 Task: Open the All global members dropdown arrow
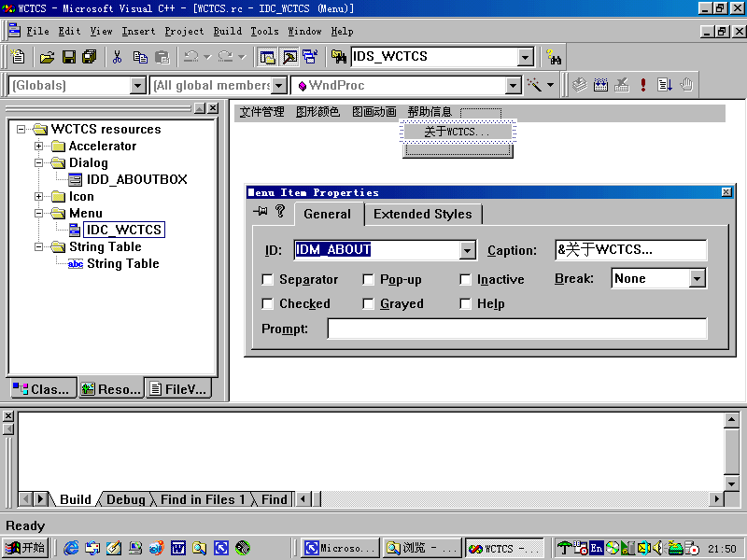pos(279,86)
